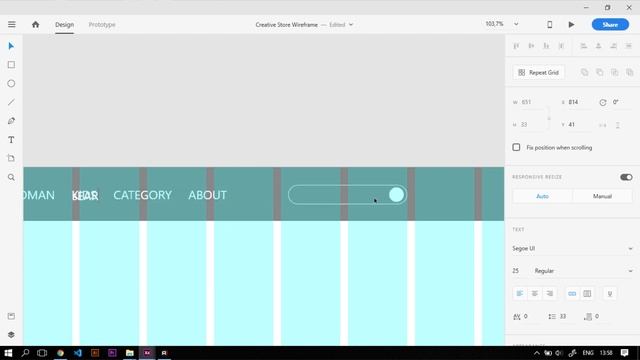Switch text box to Fixed Size

click(x=587, y=293)
